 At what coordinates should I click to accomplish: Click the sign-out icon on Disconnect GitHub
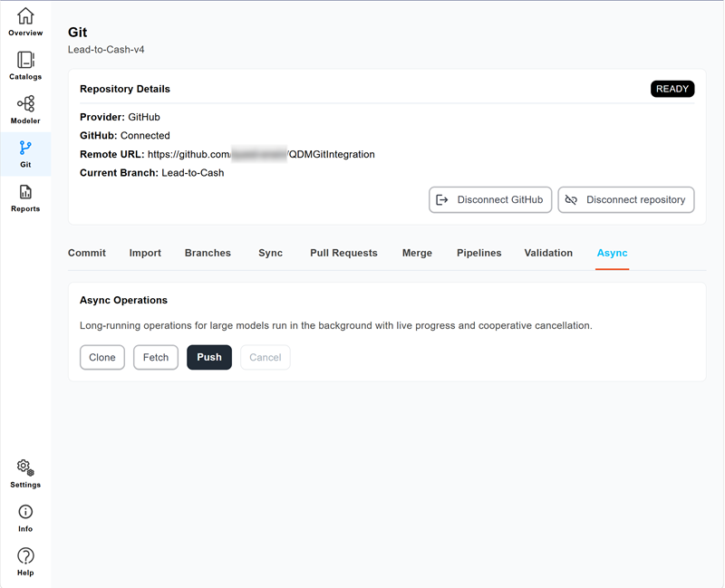tap(442, 199)
